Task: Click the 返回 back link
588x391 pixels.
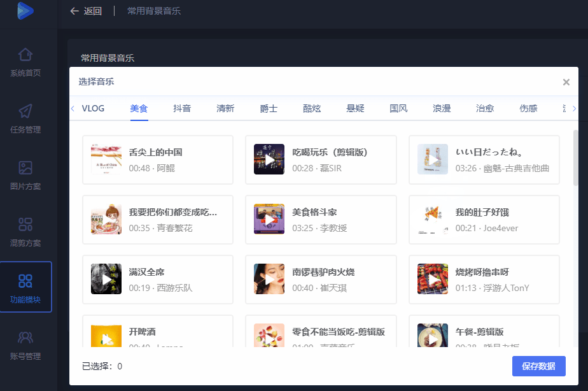Action: coord(93,11)
